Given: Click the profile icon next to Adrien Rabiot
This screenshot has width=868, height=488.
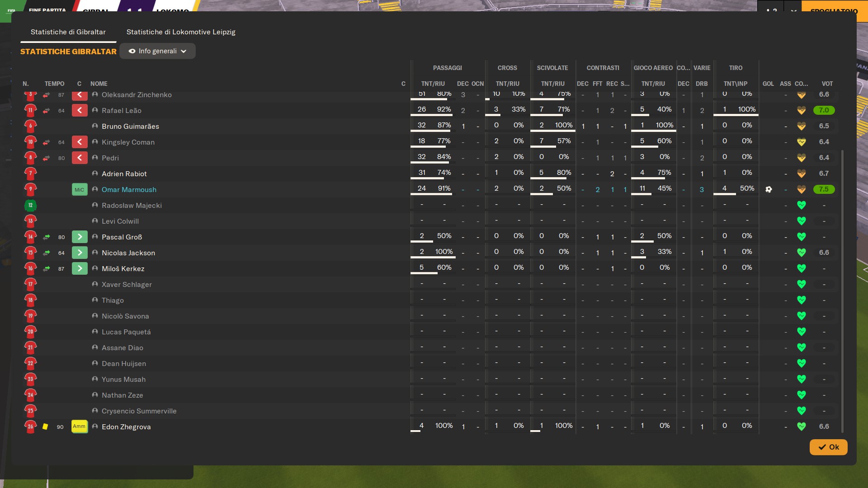Looking at the screenshot, I should 95,174.
